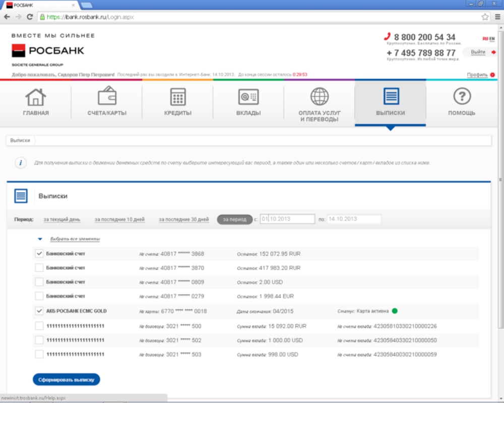
Task: Click the vertical scrollbar thumb
Action: pos(500,180)
